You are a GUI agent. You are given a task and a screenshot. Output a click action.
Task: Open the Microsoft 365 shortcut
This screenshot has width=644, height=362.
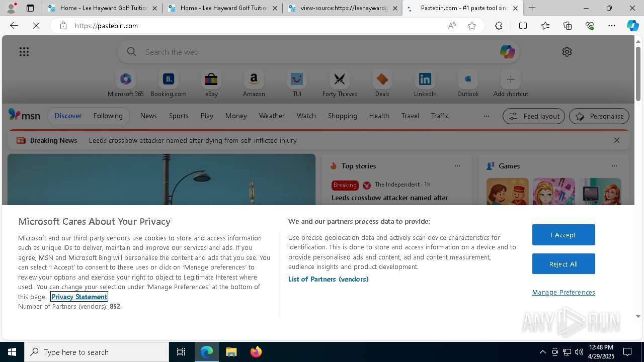click(x=126, y=84)
